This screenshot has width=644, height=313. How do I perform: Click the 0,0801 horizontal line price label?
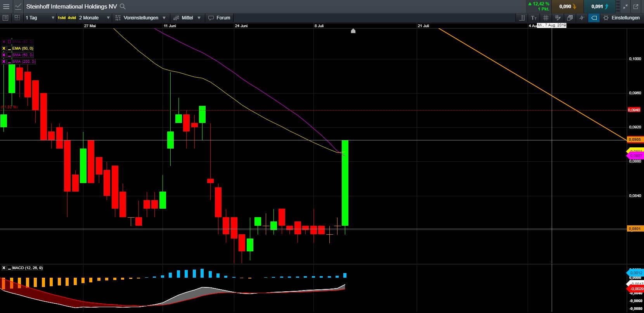pyautogui.click(x=635, y=229)
